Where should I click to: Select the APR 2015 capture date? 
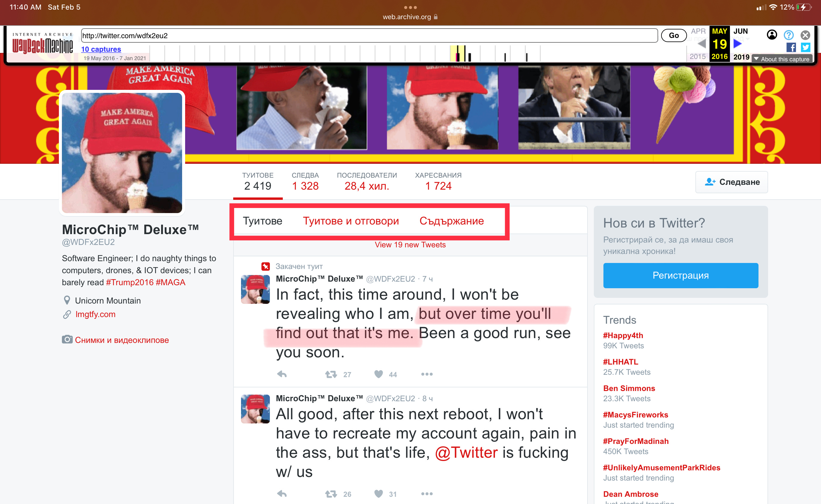698,44
